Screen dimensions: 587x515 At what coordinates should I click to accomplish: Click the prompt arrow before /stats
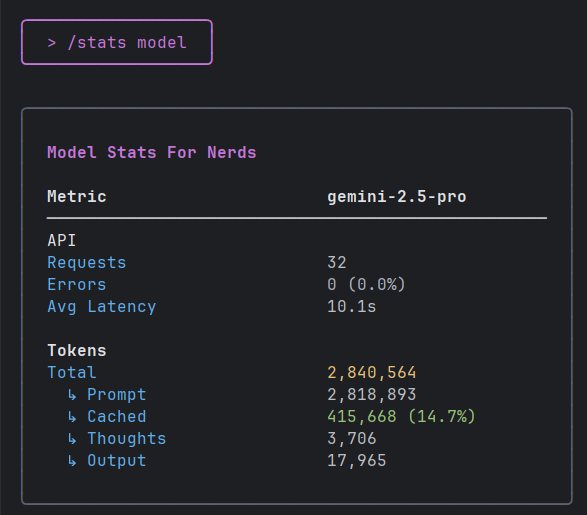pos(52,43)
